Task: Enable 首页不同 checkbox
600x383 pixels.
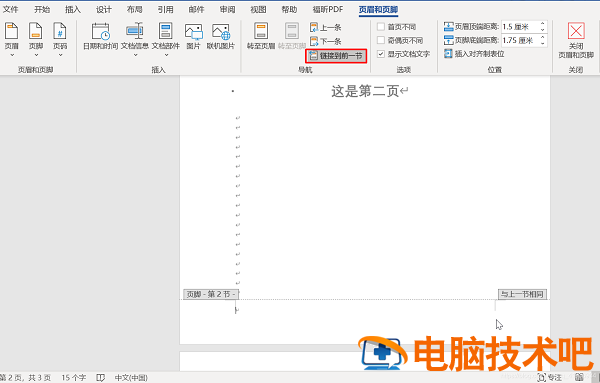Action: point(381,27)
